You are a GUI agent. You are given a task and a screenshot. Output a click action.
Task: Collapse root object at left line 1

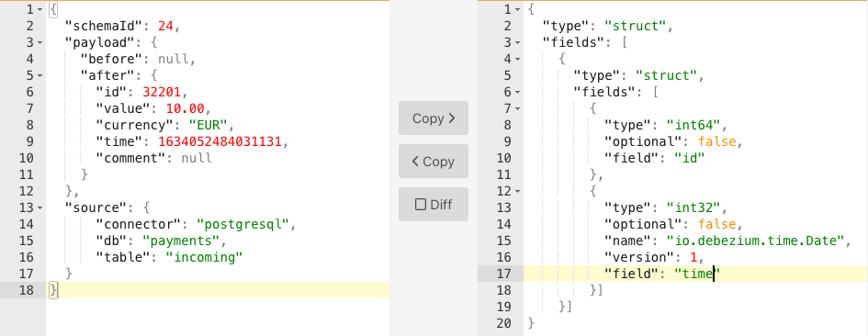point(39,9)
